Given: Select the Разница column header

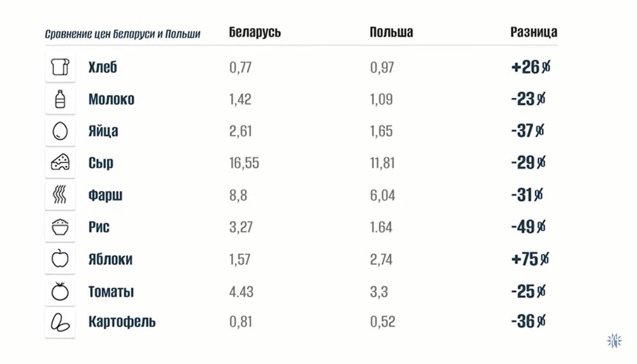Looking at the screenshot, I should click(534, 32).
